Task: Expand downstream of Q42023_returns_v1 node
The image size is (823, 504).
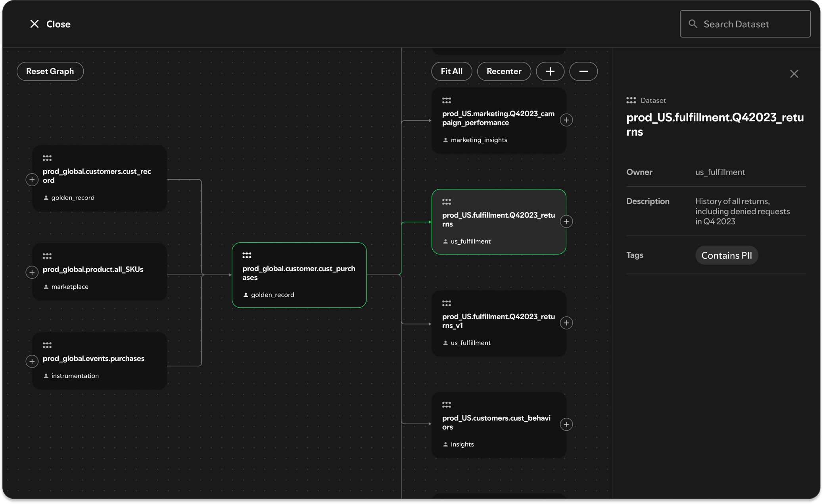Action: pyautogui.click(x=566, y=323)
